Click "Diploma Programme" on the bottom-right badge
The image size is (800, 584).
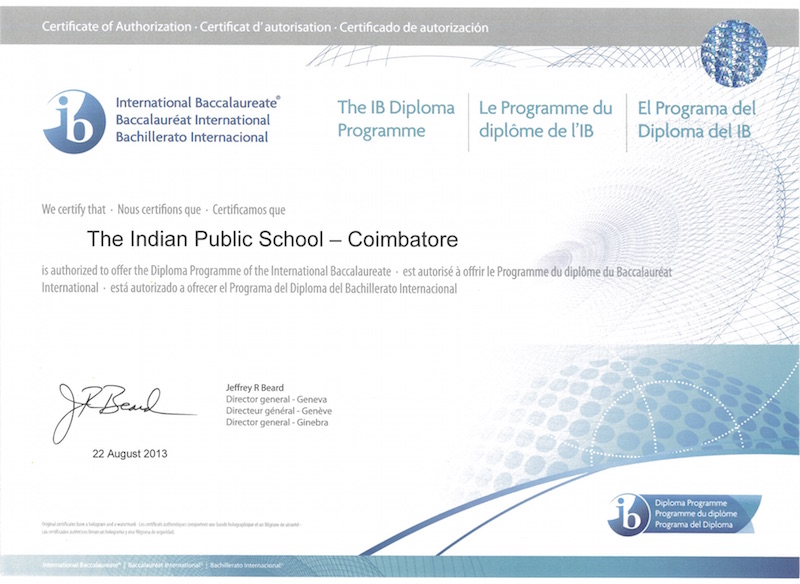point(691,503)
